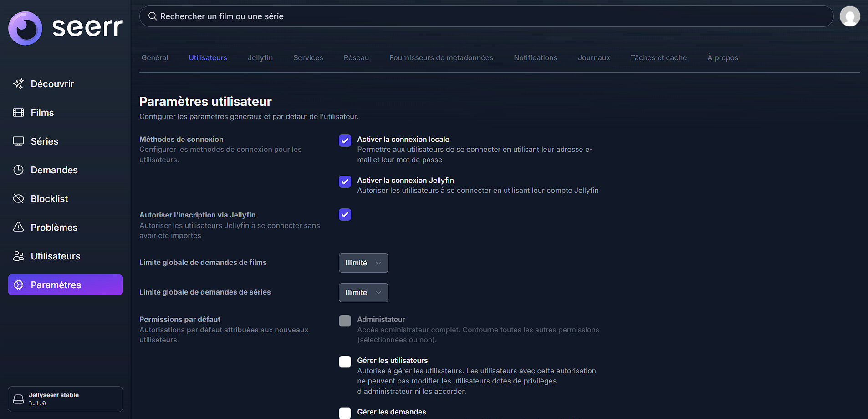Image resolution: width=868 pixels, height=419 pixels.
Task: Focus the film or series search field
Action: click(486, 16)
